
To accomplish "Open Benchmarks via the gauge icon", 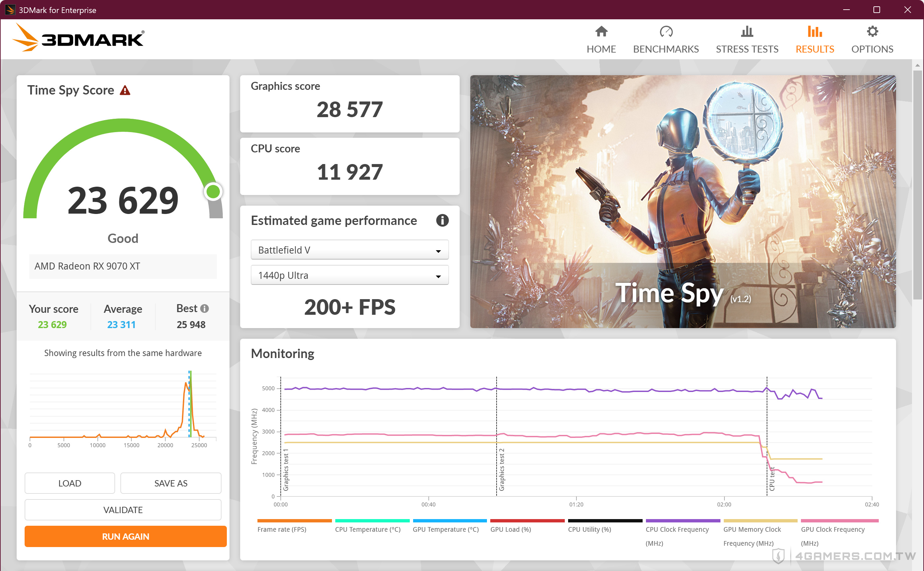I will 666,31.
